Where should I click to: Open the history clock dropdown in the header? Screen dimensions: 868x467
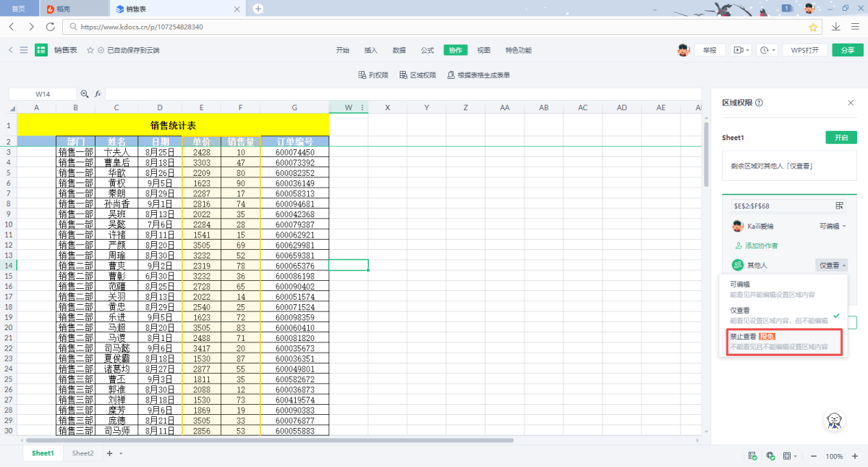767,50
